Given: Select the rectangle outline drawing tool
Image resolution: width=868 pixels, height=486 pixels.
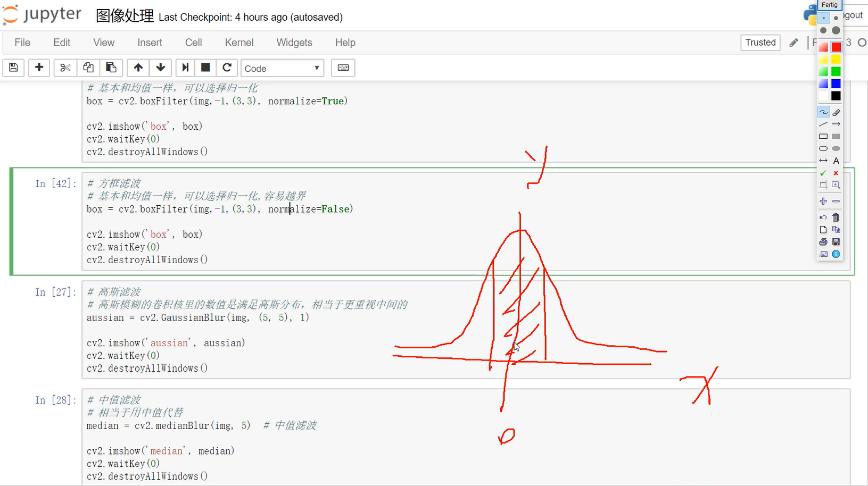Looking at the screenshot, I should click(823, 136).
